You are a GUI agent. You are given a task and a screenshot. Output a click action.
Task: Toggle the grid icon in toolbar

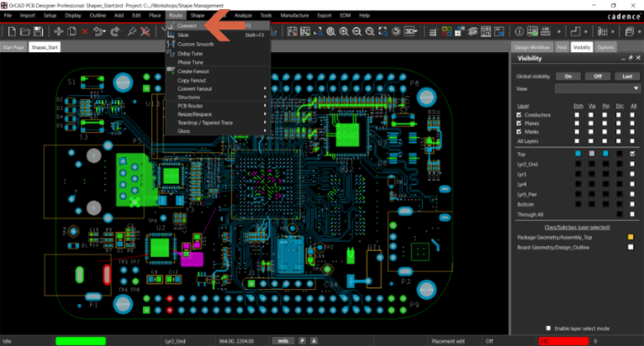pos(433,32)
